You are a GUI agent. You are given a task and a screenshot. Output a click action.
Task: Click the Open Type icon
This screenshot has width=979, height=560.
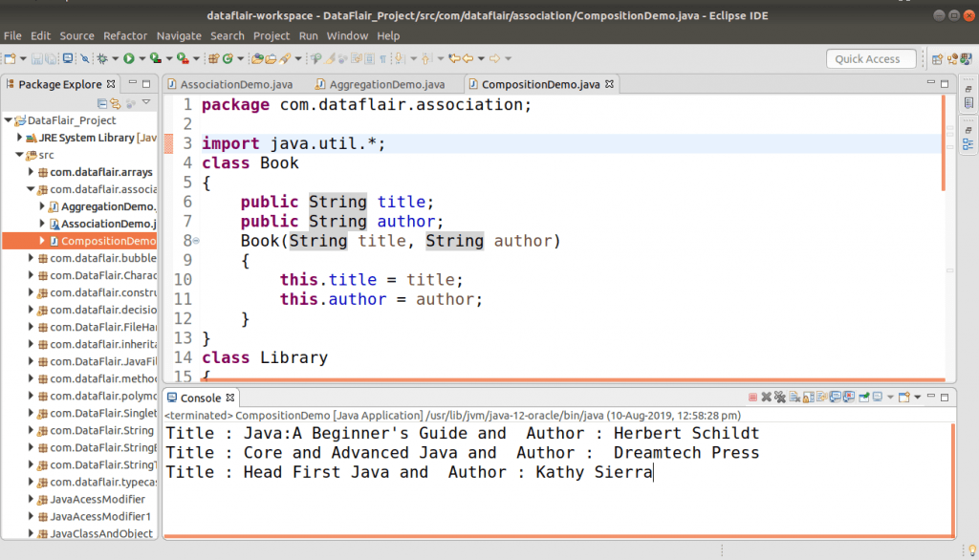(x=257, y=58)
